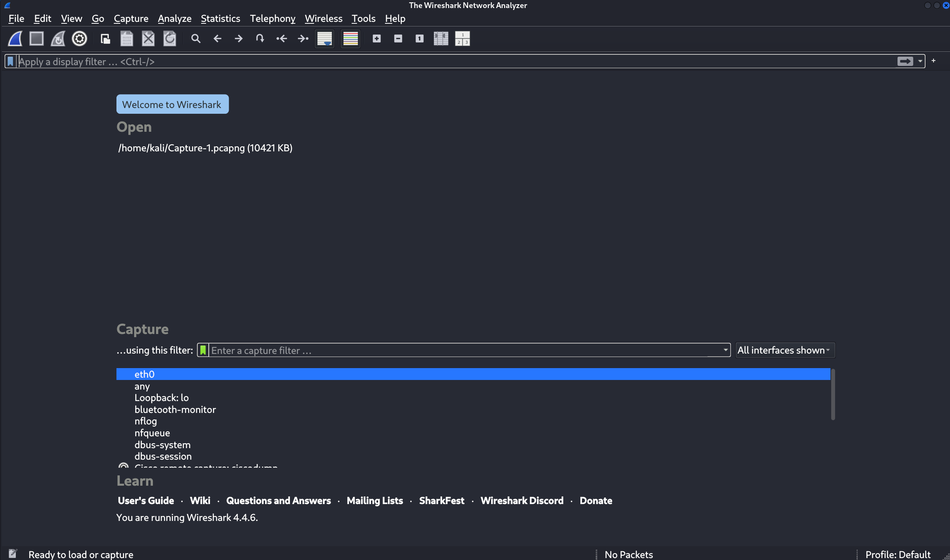Open SharkFest link
950x560 pixels.
(442, 501)
